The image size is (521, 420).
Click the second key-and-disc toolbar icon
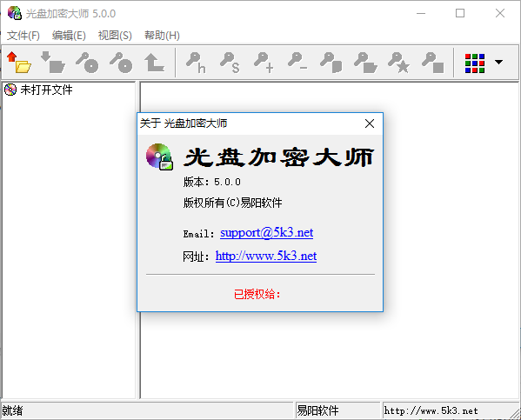coord(121,63)
